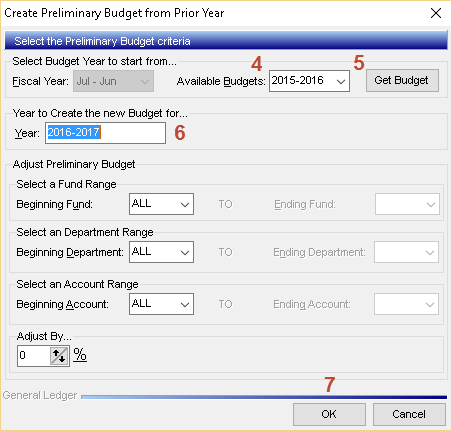The height and width of the screenshot is (431, 452).
Task: Expand the Beginning Fund dropdown
Action: click(x=161, y=204)
